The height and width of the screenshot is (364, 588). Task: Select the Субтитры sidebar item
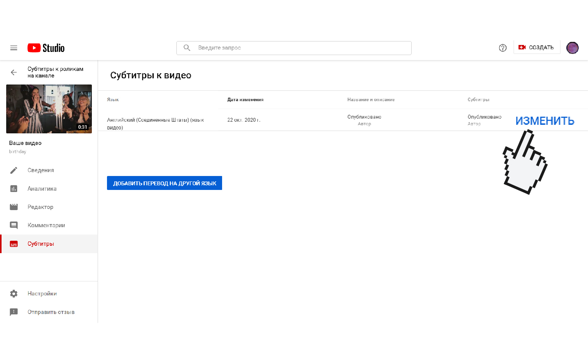click(x=41, y=244)
